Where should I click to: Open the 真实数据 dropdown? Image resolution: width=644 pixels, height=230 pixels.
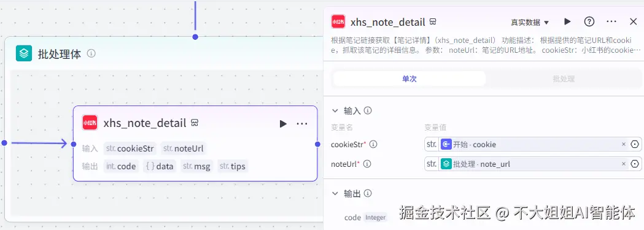tap(530, 22)
